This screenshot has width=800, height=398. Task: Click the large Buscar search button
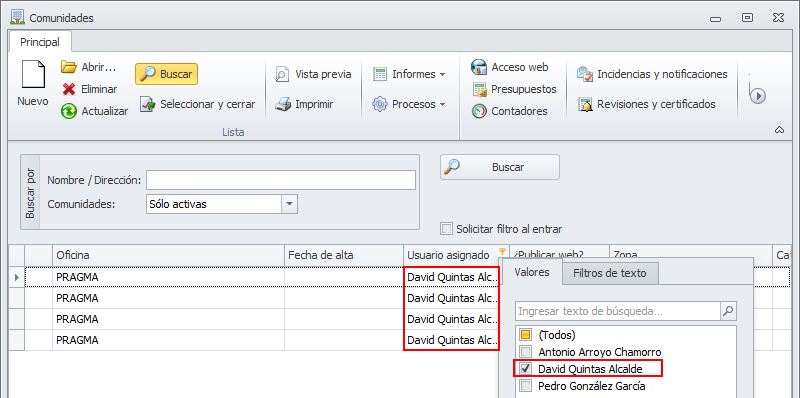click(x=500, y=167)
